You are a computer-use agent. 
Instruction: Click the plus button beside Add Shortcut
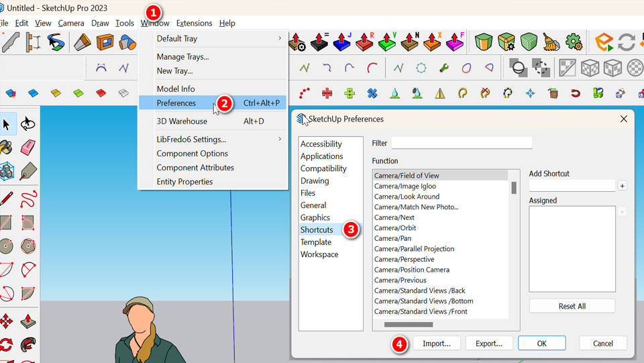point(623,186)
